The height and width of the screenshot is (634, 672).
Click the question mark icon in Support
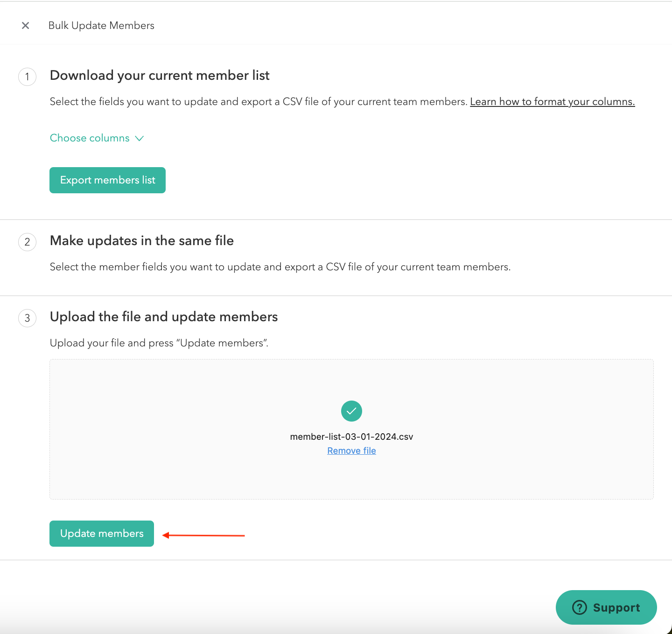coord(579,607)
